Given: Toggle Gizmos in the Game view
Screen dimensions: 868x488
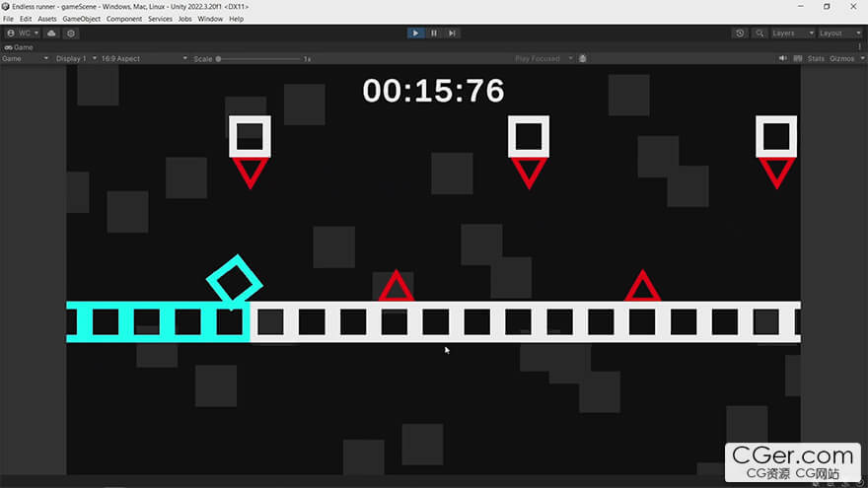Looking at the screenshot, I should [841, 58].
